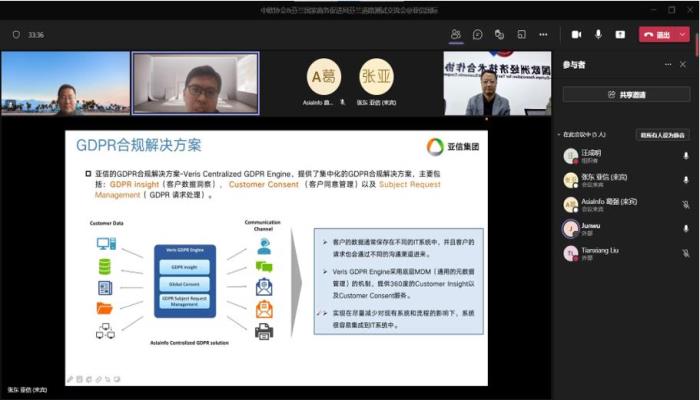
Task: Click the share content tray icon
Action: tap(620, 34)
